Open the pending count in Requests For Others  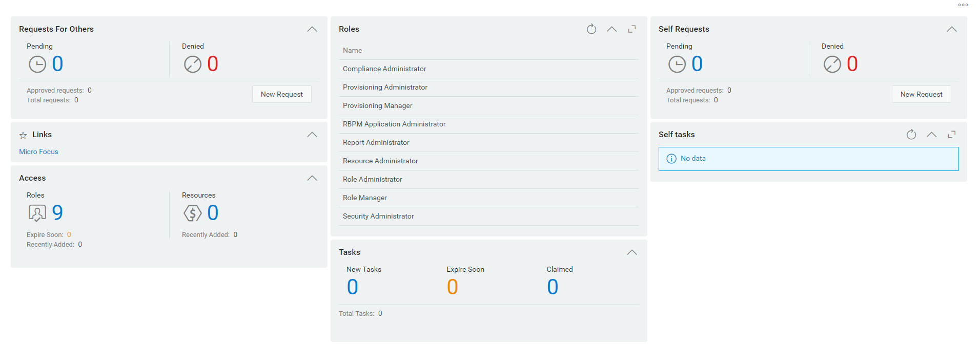click(57, 64)
